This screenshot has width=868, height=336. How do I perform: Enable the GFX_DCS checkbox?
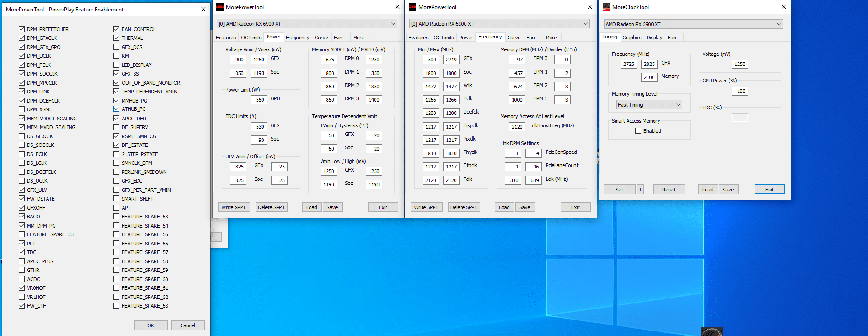[x=116, y=47]
